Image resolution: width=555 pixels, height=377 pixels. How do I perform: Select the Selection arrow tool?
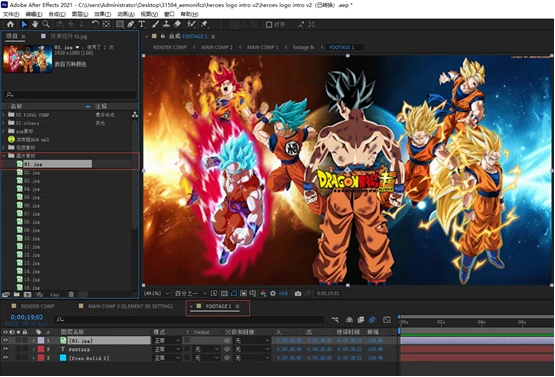[x=24, y=24]
